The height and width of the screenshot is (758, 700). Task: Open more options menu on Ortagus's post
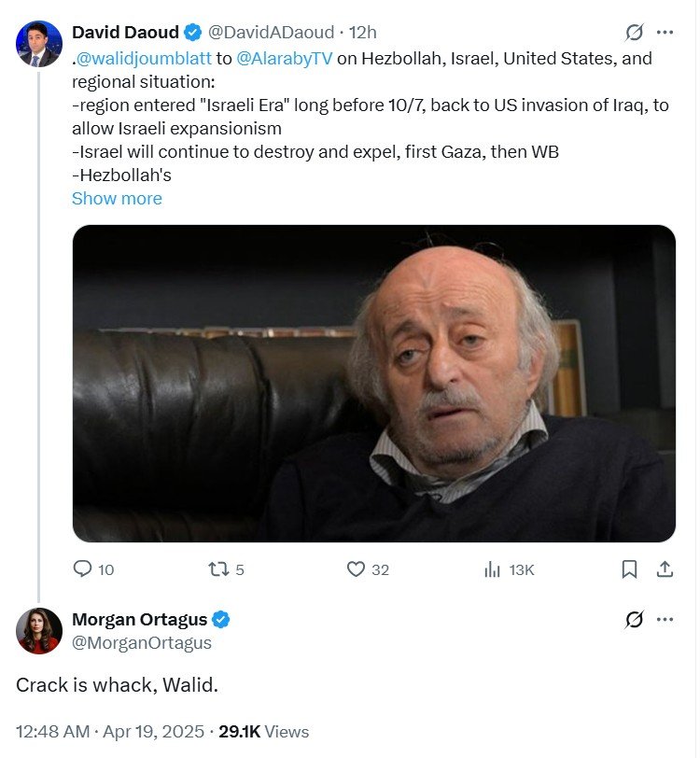665,619
